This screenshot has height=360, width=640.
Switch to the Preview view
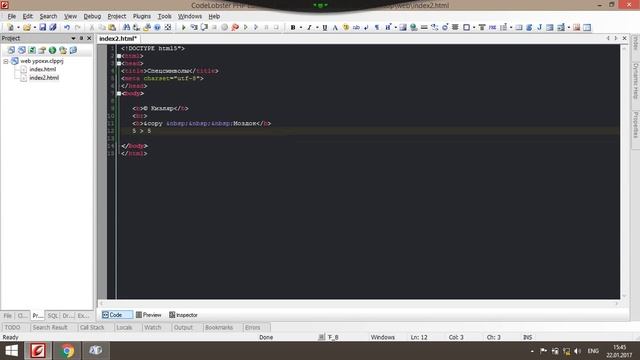coord(149,315)
